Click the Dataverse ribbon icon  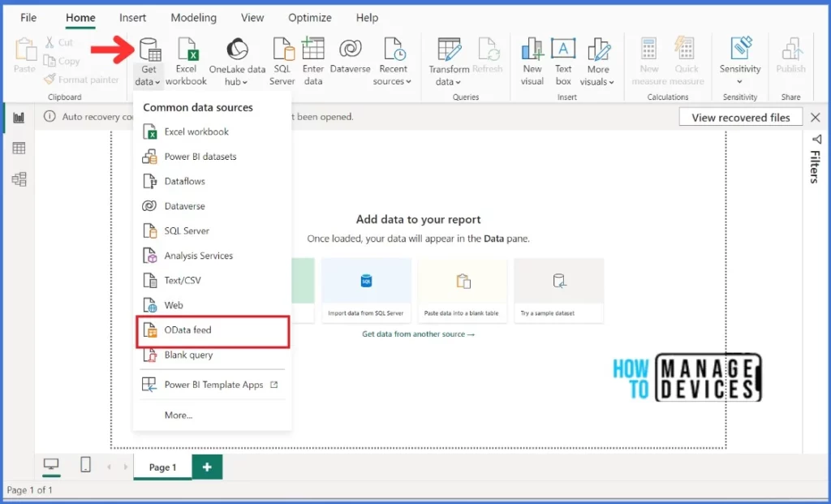350,50
